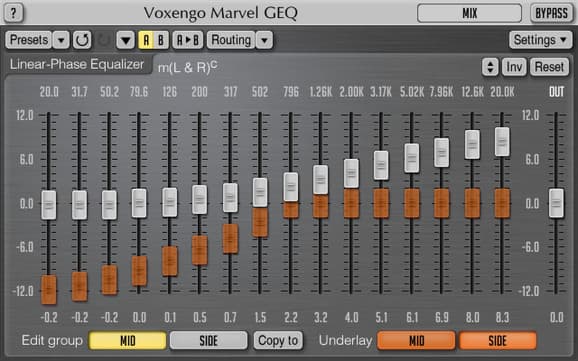The height and width of the screenshot is (361, 578).
Task: Click the 3.17K band gain value 5.1
Action: pyautogui.click(x=381, y=317)
